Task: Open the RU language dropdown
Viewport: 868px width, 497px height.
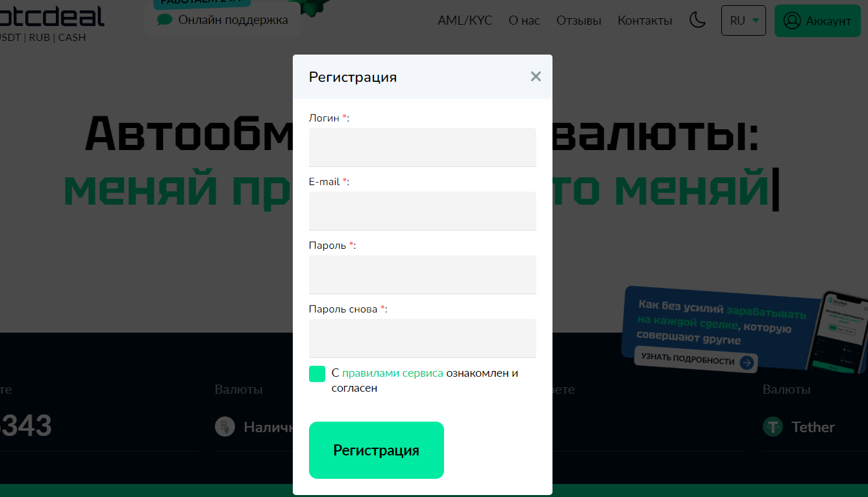Action: pos(743,21)
